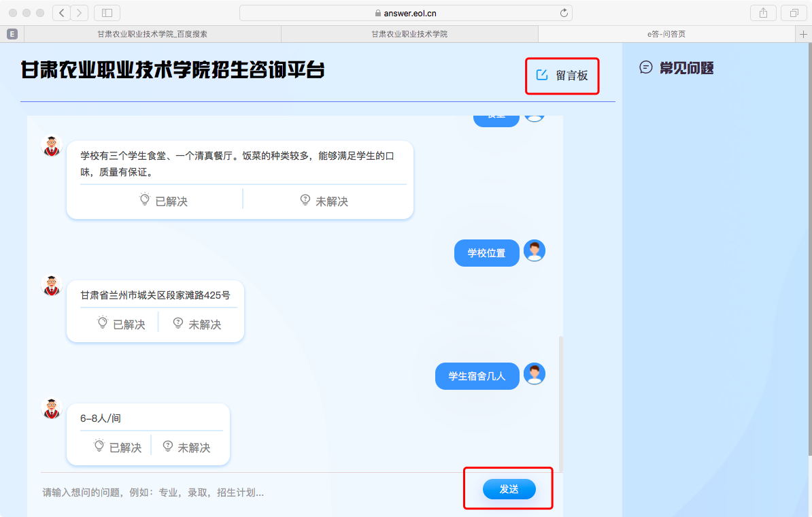Click the speech-bubble icon beside 常见问题
Viewport: 812px width, 517px height.
645,67
